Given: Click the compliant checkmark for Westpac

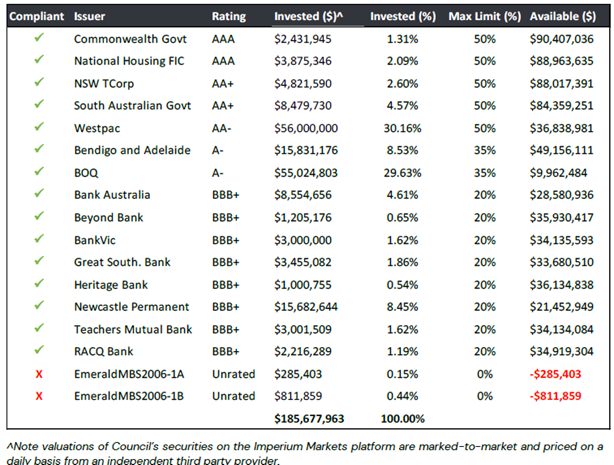Looking at the screenshot, I should point(39,128).
